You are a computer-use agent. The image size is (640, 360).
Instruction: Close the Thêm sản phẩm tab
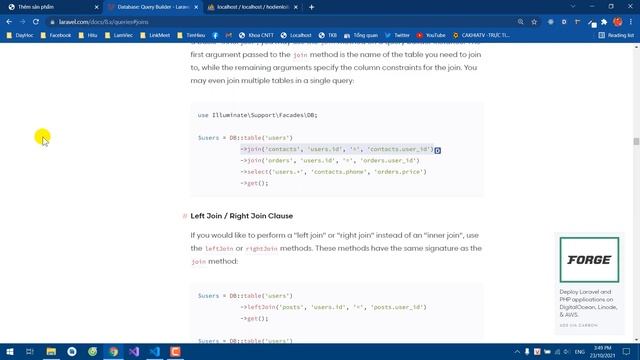tap(96, 7)
